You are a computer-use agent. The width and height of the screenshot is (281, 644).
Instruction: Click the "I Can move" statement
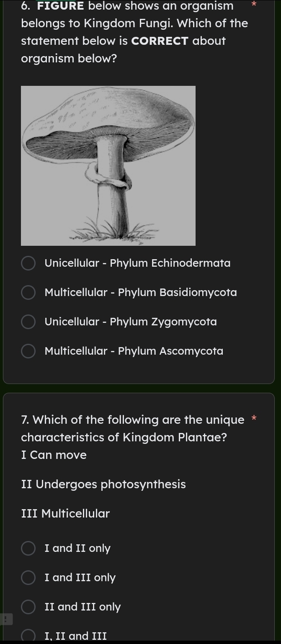[54, 455]
